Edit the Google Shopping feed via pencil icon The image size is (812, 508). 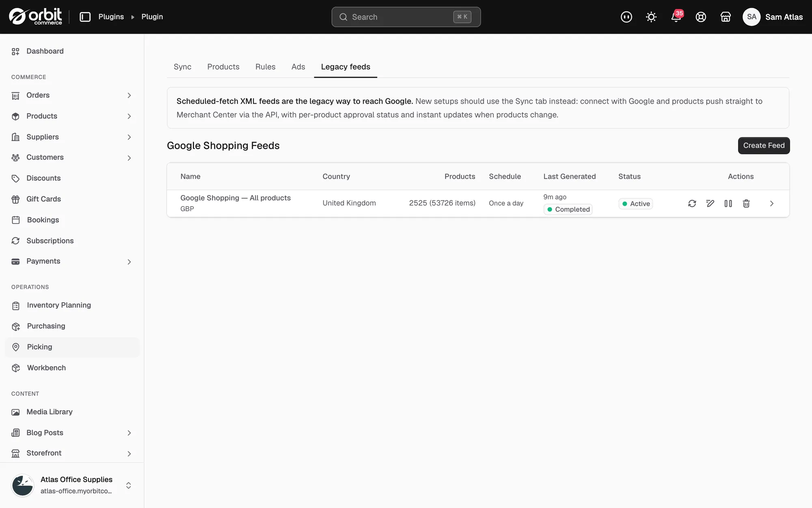tap(710, 204)
